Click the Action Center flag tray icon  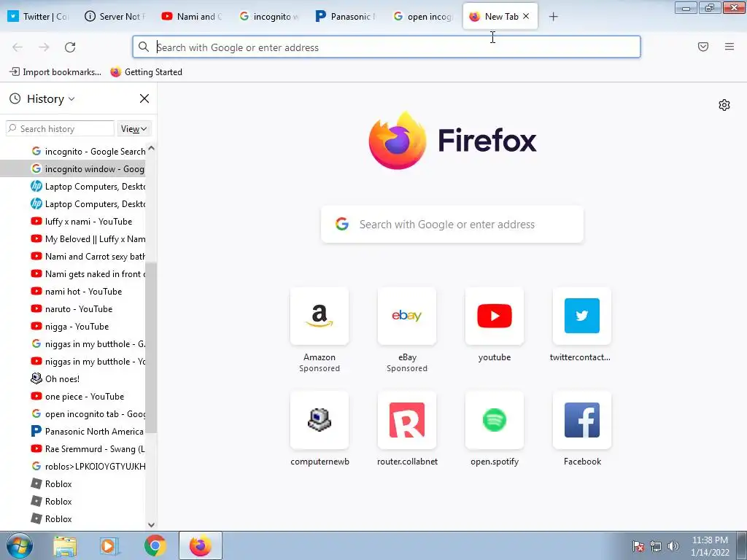coord(638,546)
